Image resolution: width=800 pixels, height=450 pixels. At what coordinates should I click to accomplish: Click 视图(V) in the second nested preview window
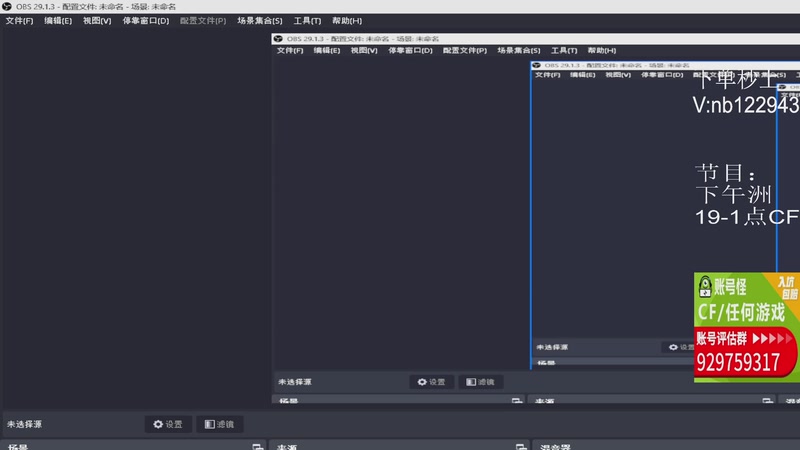pyautogui.click(x=618, y=75)
